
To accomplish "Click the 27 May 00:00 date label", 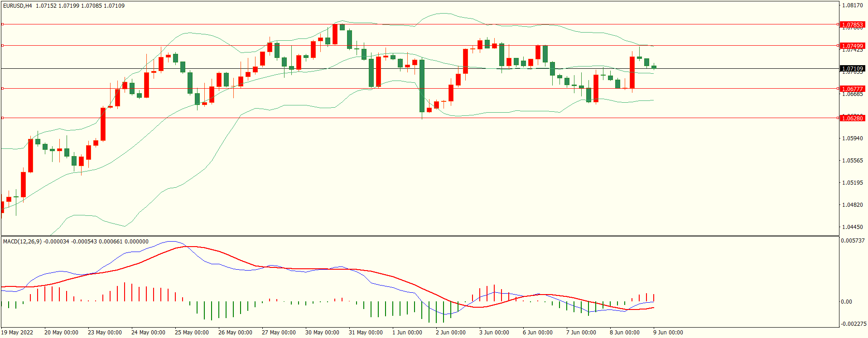I will tap(279, 333).
